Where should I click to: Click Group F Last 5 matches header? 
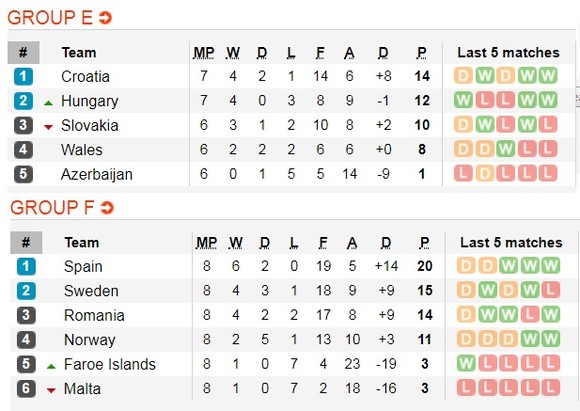511,243
